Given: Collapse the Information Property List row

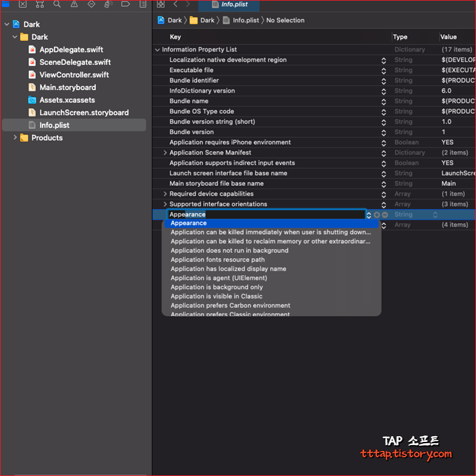Looking at the screenshot, I should click(157, 50).
